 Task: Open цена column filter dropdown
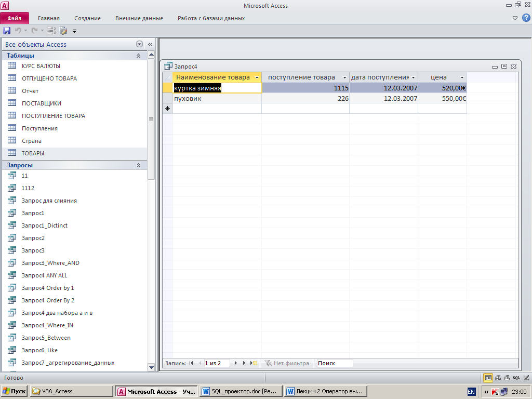[462, 78]
